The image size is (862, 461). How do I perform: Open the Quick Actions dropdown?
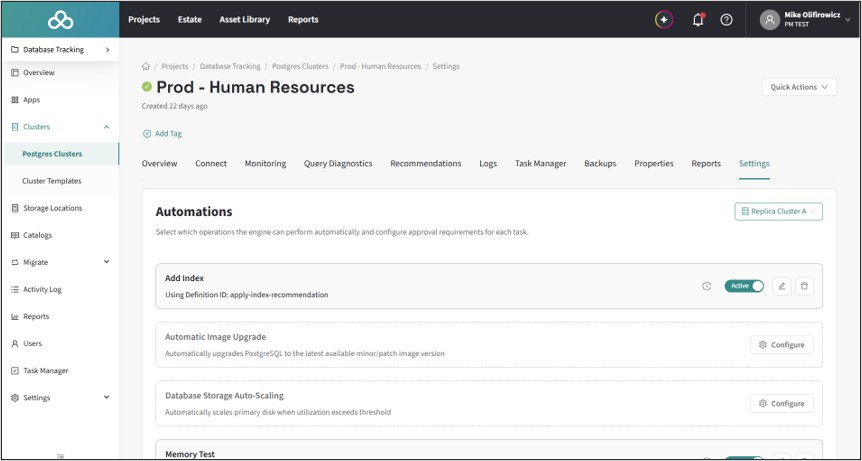[x=799, y=87]
